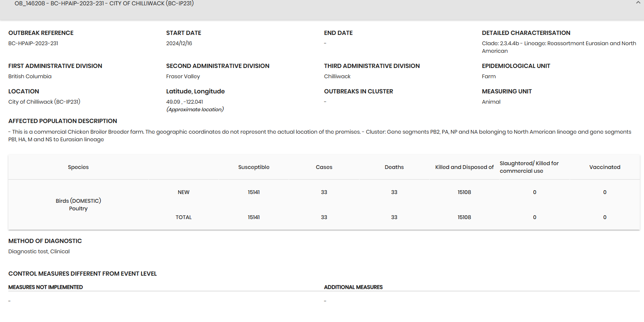Click the Approximate location note
The image size is (644, 322).
[x=195, y=109]
